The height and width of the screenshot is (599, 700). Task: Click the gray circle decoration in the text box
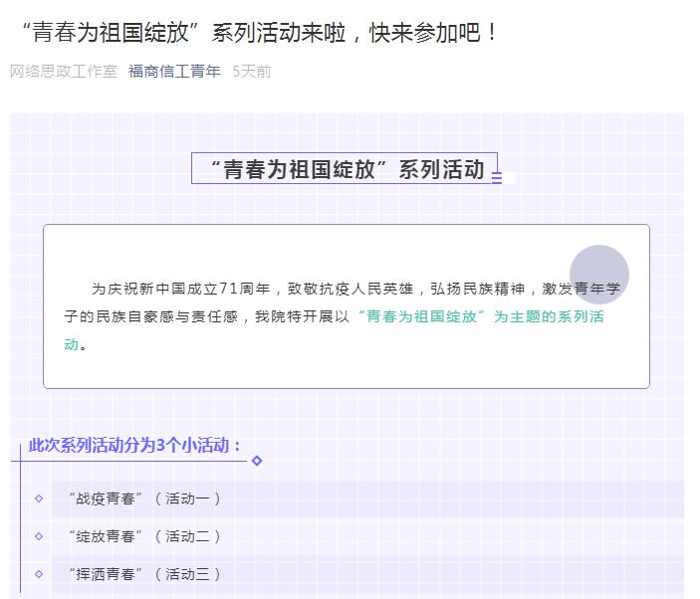click(598, 274)
